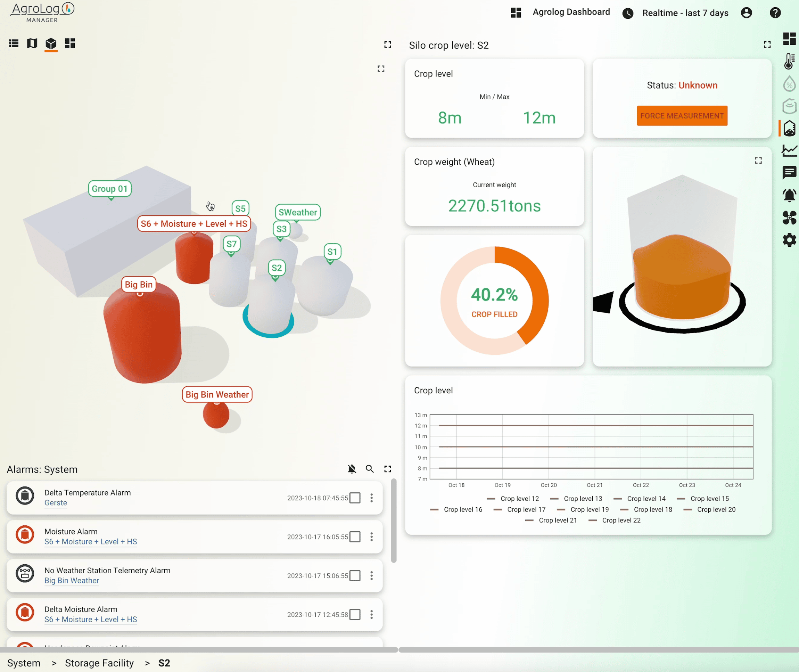Viewport: 799px width, 672px height.
Task: Click the alarm bell sidebar icon
Action: 789,195
